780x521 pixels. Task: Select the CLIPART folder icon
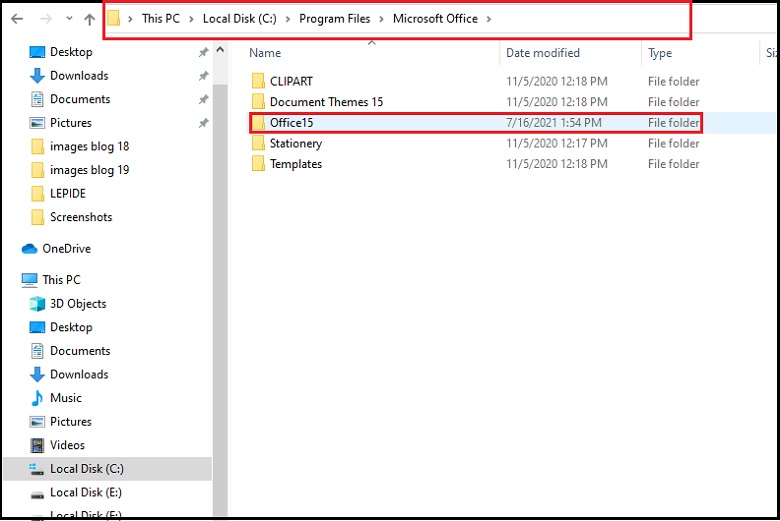(x=258, y=81)
